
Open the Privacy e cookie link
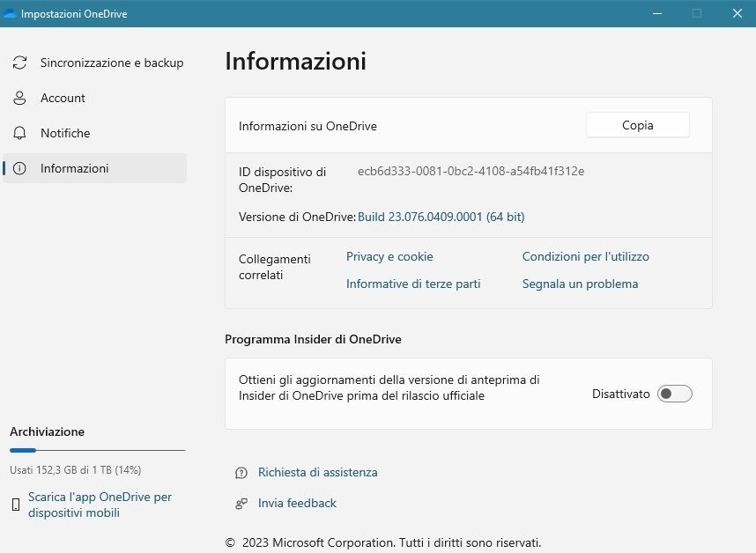pyautogui.click(x=389, y=256)
